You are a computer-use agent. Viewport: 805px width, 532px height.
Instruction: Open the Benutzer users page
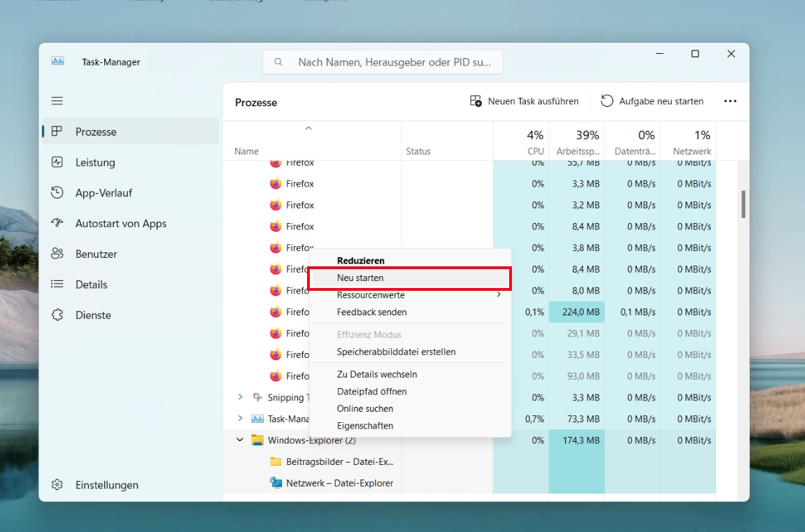click(x=96, y=254)
